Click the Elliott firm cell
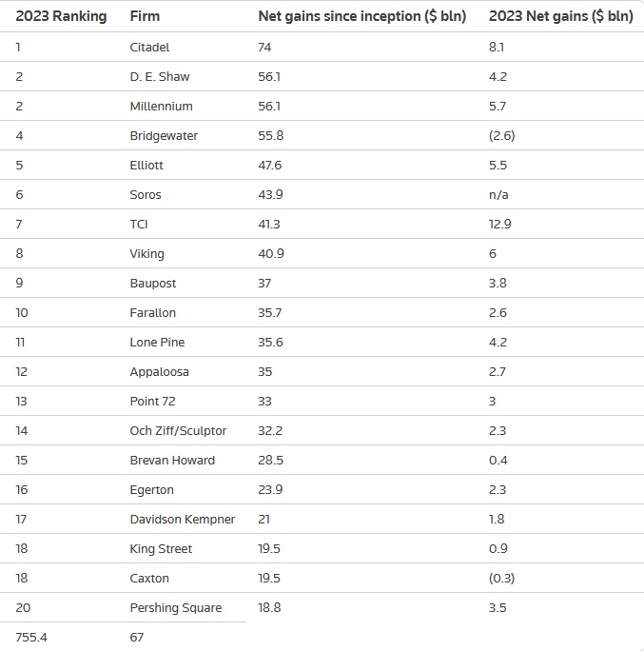Image resolution: width=644 pixels, height=651 pixels. point(146,165)
